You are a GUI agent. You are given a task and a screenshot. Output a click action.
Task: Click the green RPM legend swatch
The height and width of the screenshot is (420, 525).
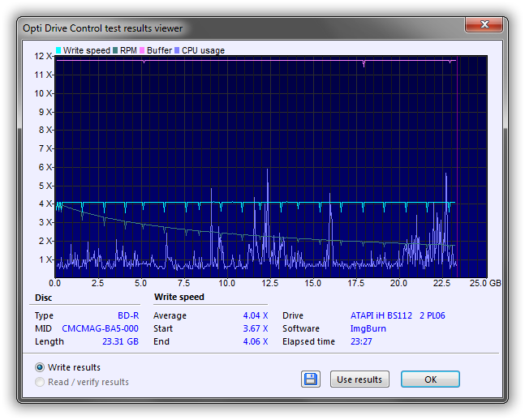pos(115,50)
